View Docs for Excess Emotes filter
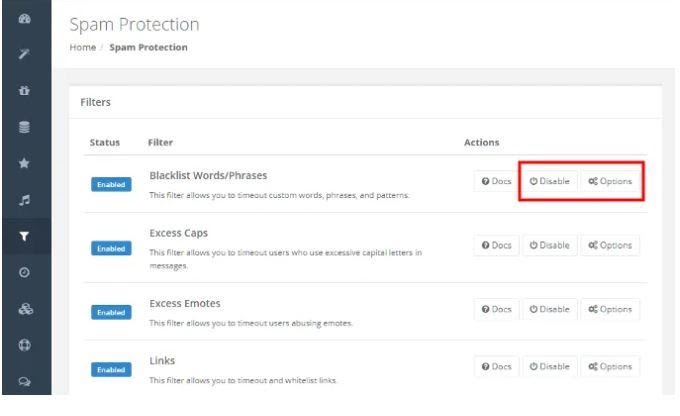This screenshot has width=680, height=416. tap(497, 309)
